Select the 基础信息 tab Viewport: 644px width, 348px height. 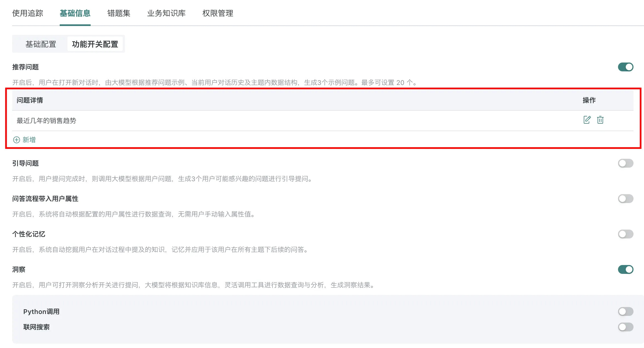[75, 13]
